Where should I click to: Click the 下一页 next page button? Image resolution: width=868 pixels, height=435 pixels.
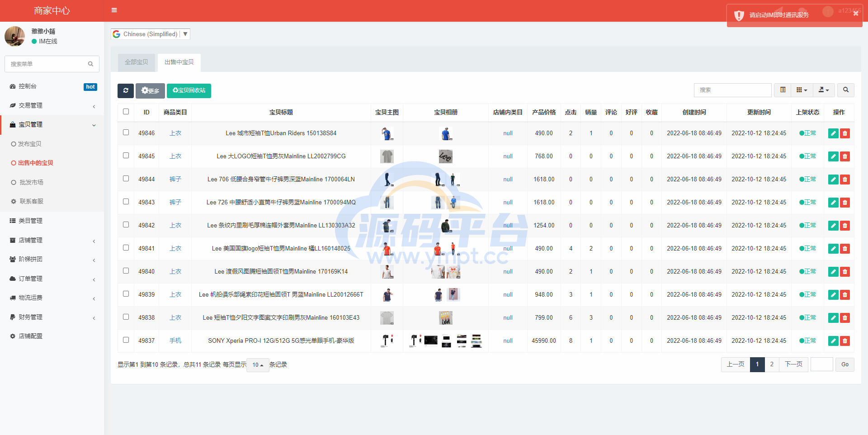coord(793,364)
